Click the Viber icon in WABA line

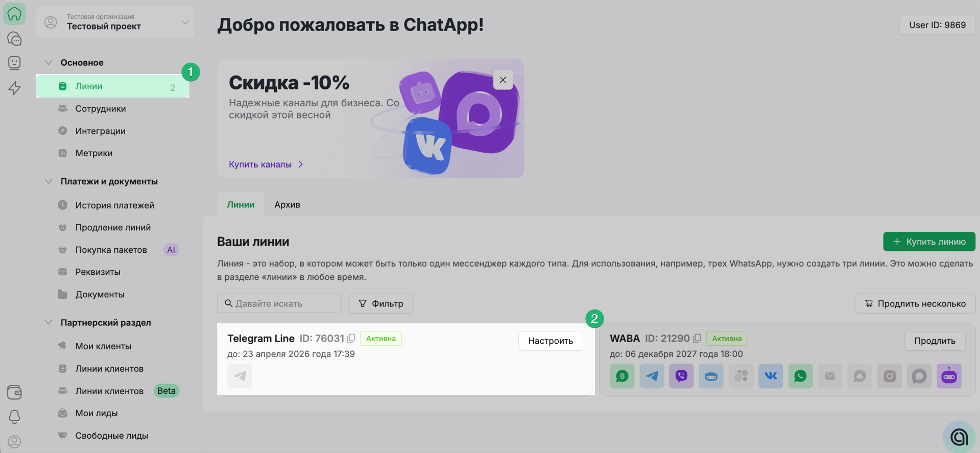point(681,376)
